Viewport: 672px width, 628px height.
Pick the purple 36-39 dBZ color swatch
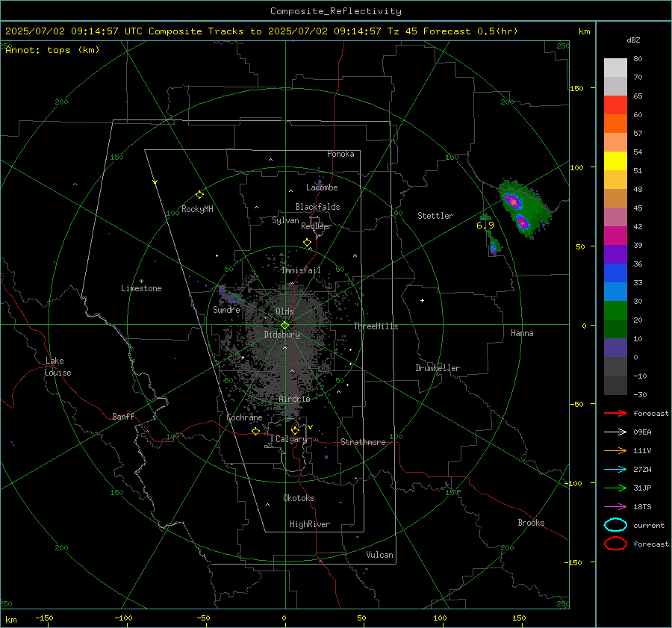coord(615,254)
